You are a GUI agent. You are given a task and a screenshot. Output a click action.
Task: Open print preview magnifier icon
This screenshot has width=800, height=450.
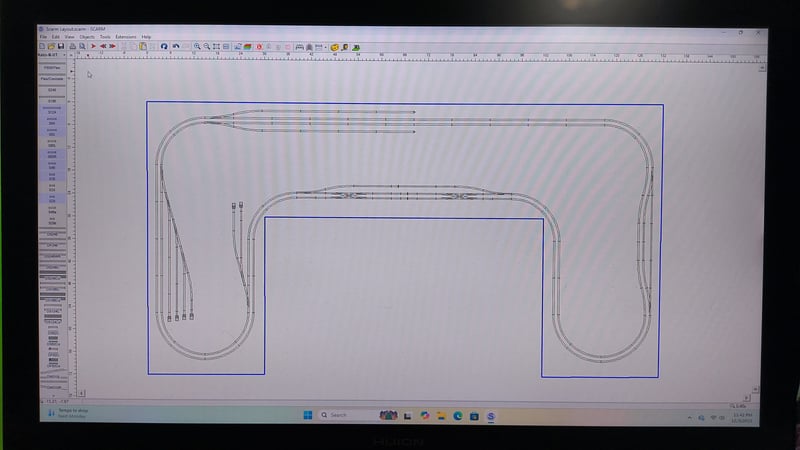(x=82, y=46)
